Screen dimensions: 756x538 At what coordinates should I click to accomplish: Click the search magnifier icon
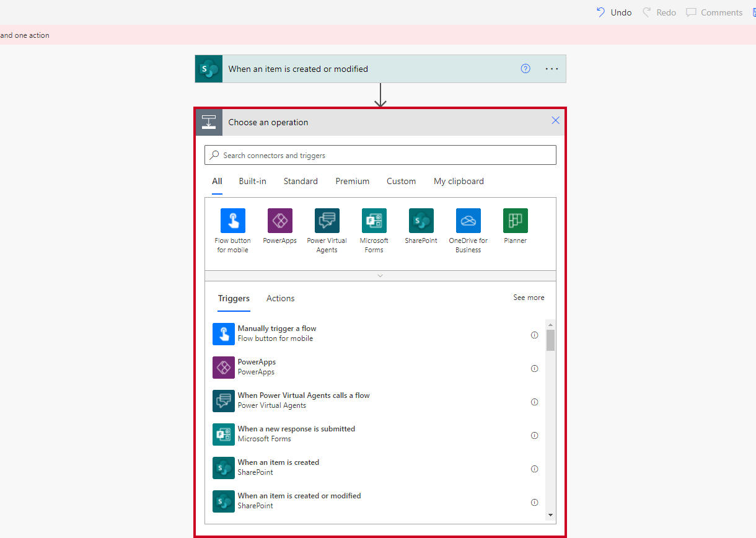[x=214, y=155]
